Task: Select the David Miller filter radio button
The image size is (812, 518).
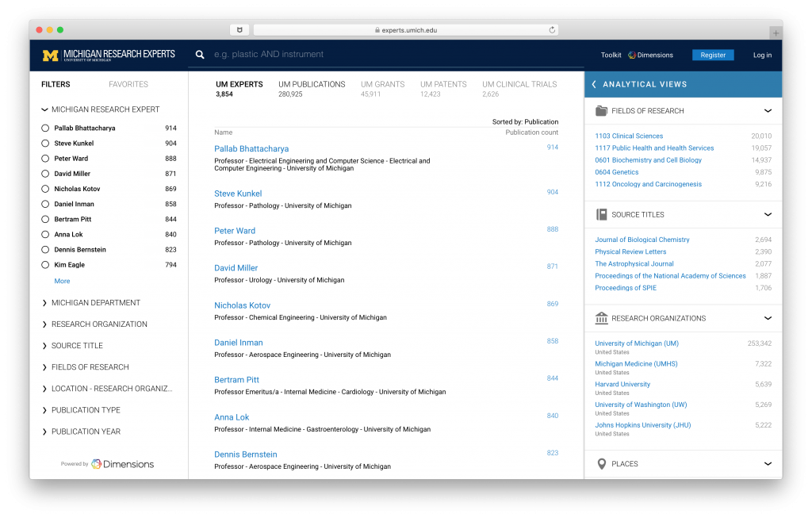Action: (x=45, y=174)
